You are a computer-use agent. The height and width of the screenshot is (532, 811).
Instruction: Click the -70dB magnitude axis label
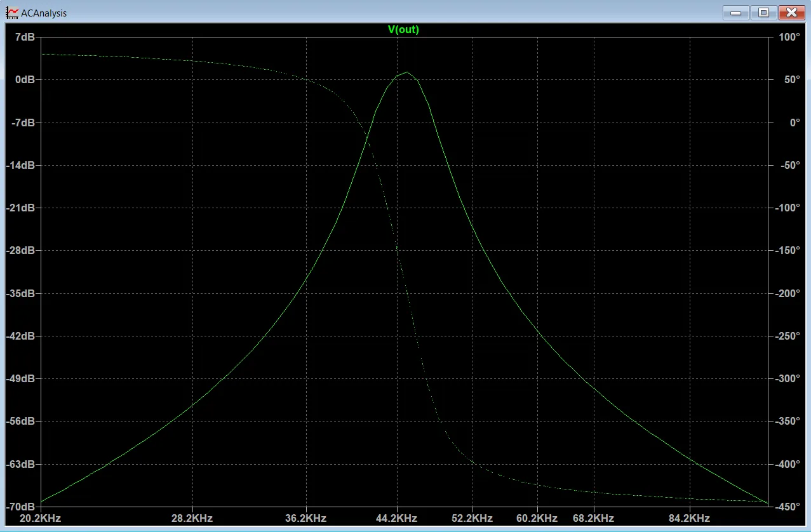point(21,507)
